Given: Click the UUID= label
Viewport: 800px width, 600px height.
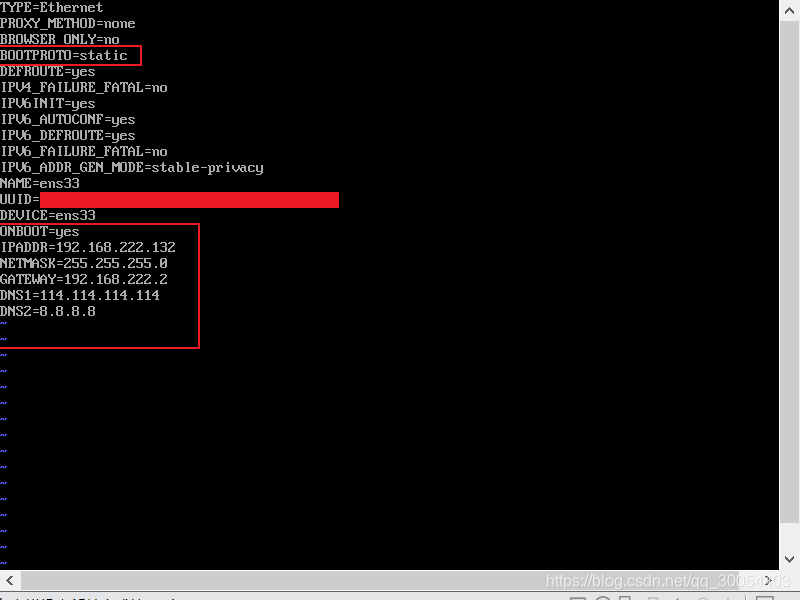Looking at the screenshot, I should coord(20,199).
